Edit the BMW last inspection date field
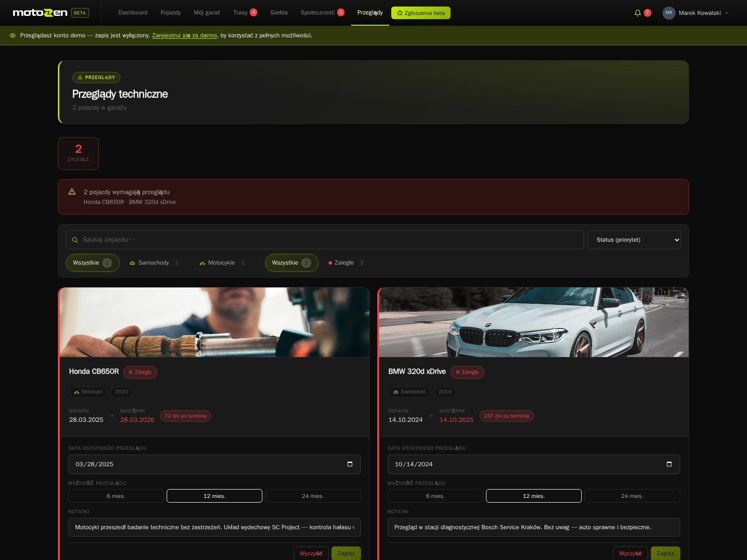Screen dimensions: 747x560 [x=534, y=464]
